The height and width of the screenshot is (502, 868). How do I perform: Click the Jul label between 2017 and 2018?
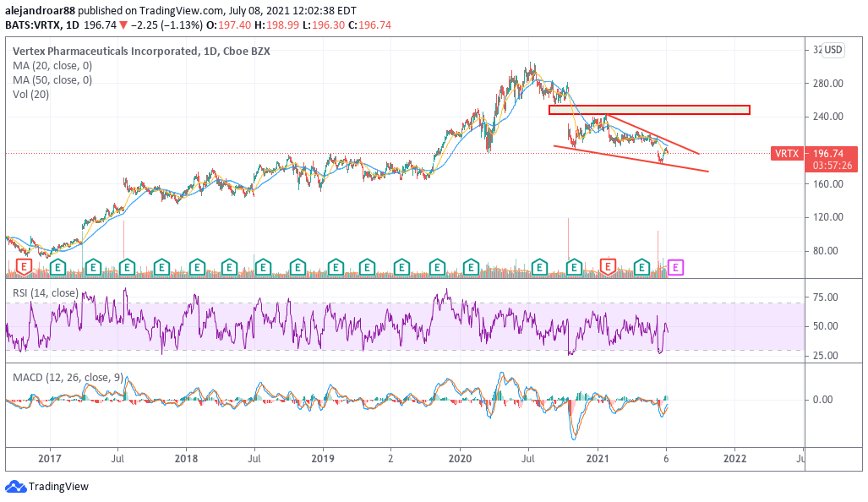117,458
